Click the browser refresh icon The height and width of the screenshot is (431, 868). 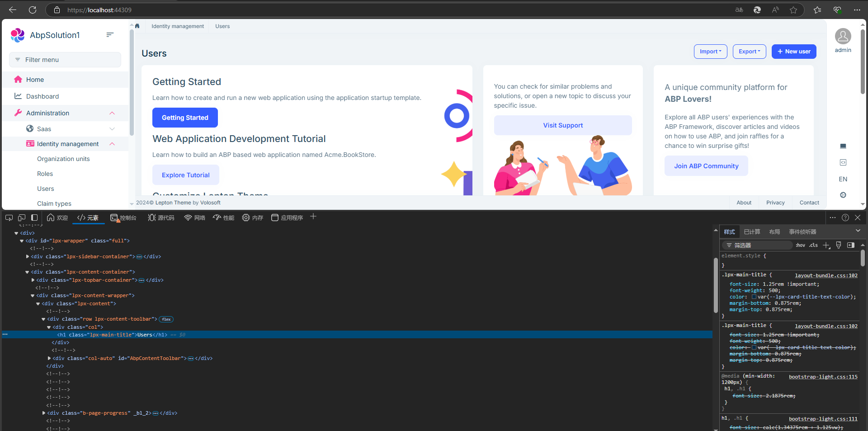click(x=33, y=10)
